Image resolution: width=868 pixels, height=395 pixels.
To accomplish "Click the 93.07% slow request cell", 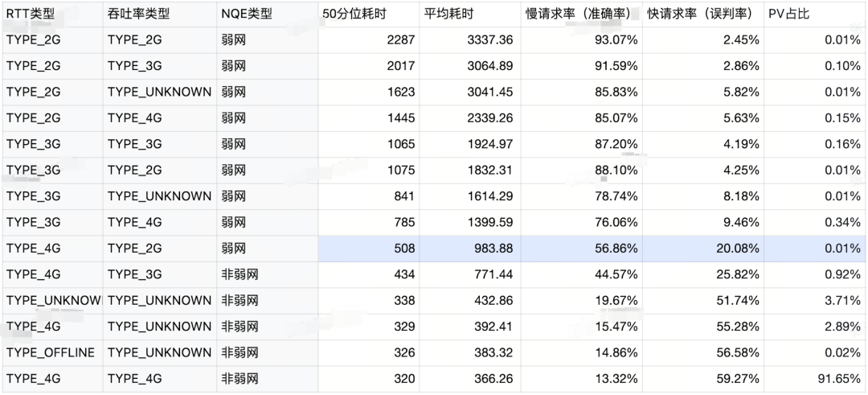I will coord(582,40).
